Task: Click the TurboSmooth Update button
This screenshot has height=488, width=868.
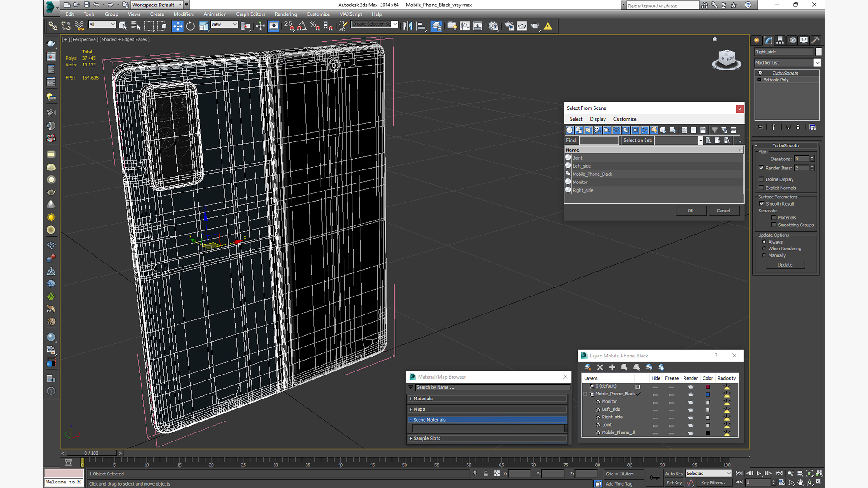Action: click(x=785, y=265)
